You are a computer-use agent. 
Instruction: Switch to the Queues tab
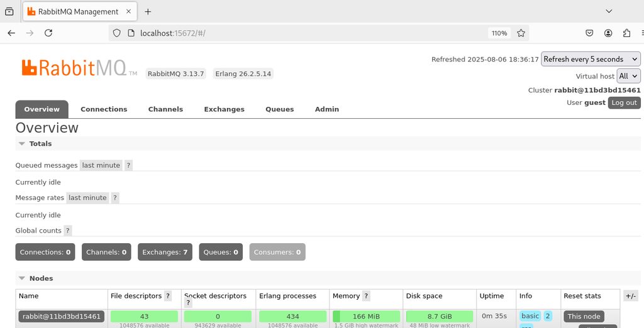coord(280,109)
